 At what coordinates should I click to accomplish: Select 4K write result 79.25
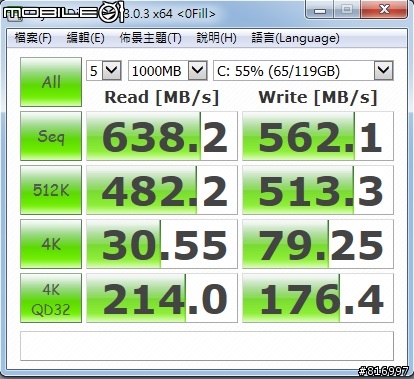[318, 244]
